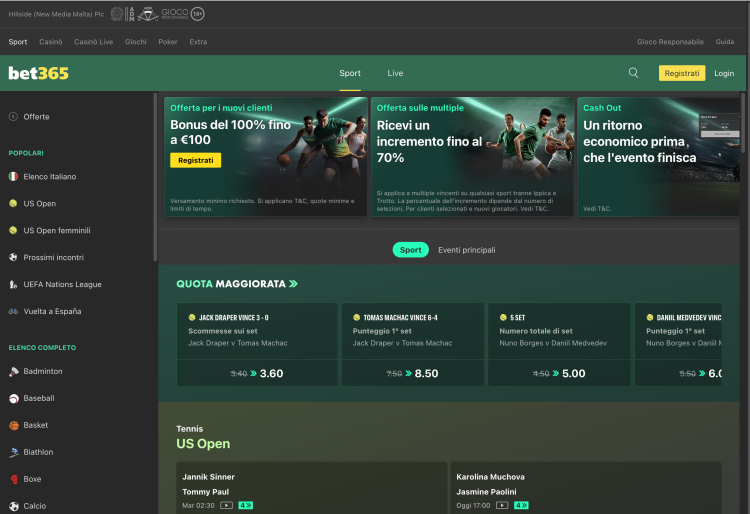Click the UEFA Nations League trophy icon

point(13,284)
